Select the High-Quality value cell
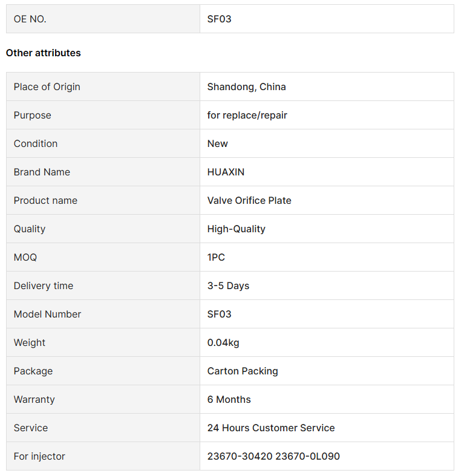 point(327,229)
